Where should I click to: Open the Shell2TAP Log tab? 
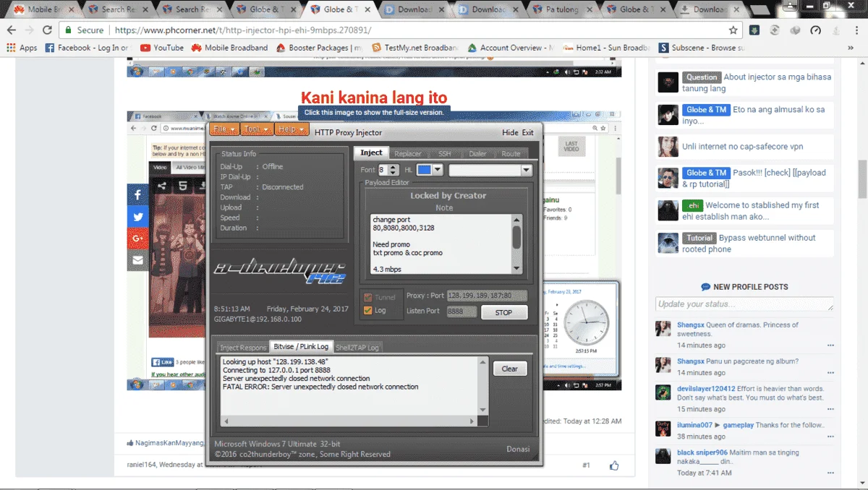(357, 348)
